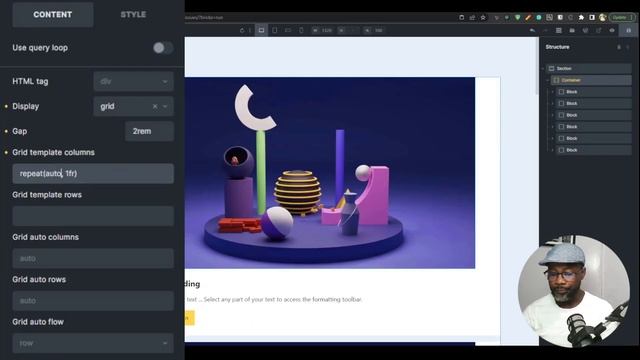
Task: Select the Container row in Structure panel
Action: click(x=592, y=80)
